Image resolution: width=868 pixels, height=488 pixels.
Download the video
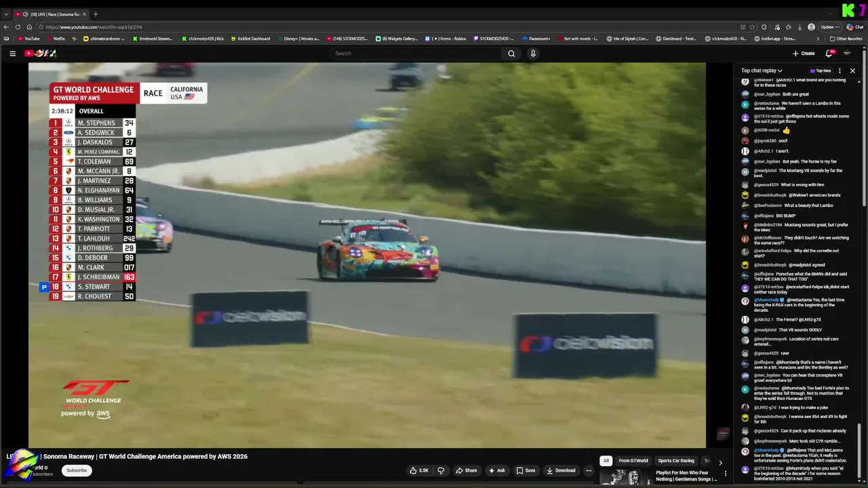coord(561,470)
